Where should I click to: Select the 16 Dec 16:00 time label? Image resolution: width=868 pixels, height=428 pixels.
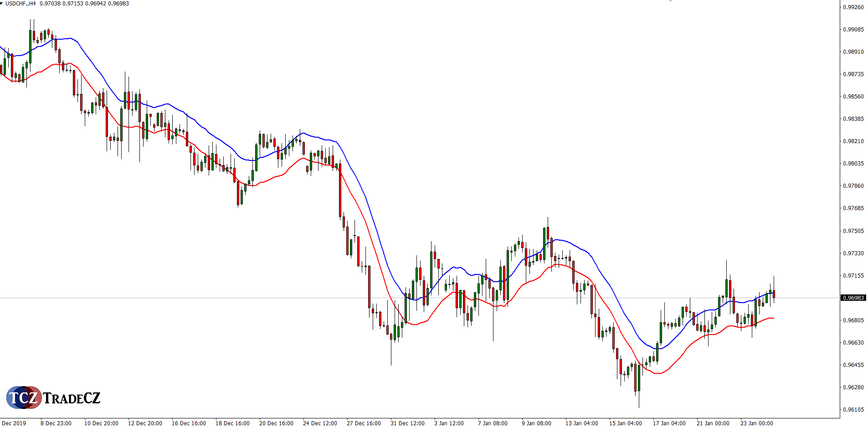point(189,423)
